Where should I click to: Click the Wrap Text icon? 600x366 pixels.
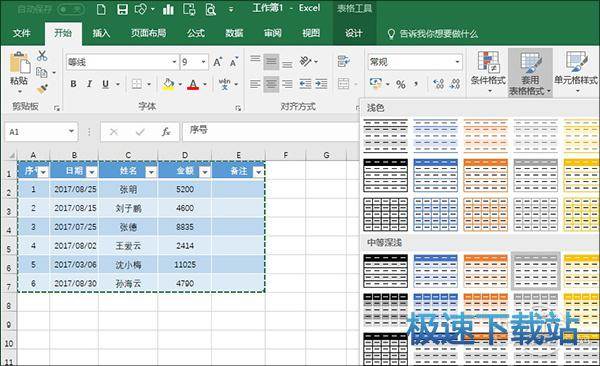coord(344,61)
